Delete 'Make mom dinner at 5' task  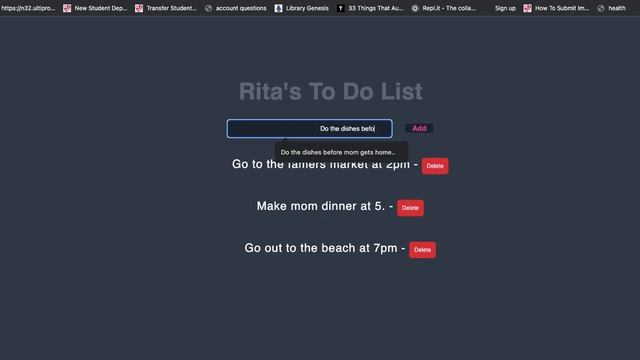[410, 208]
